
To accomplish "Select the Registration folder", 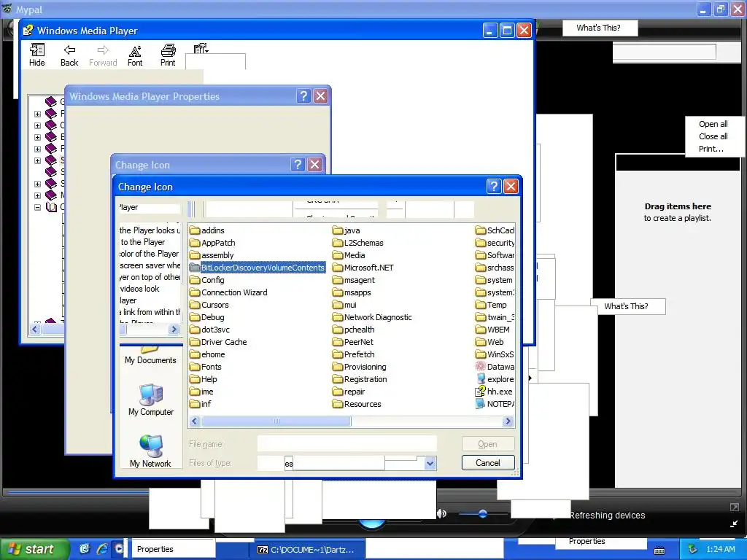I will [360, 379].
